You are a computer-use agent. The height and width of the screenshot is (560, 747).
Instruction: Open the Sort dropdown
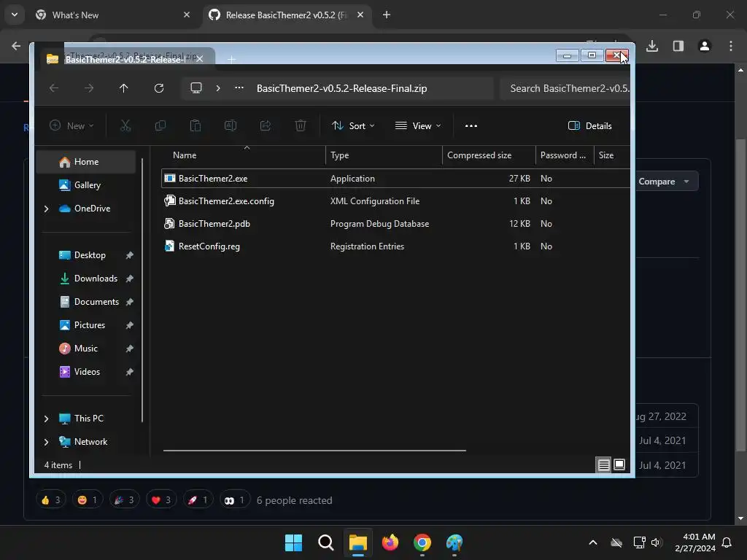(x=353, y=125)
